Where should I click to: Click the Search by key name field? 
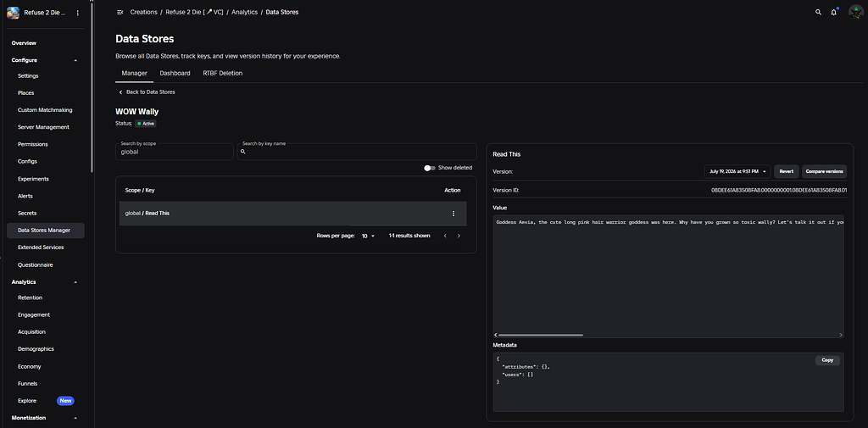[357, 152]
